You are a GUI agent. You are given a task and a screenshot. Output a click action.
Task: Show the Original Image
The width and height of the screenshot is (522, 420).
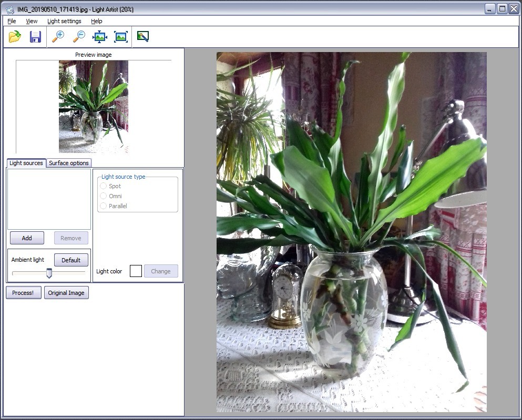tap(66, 293)
